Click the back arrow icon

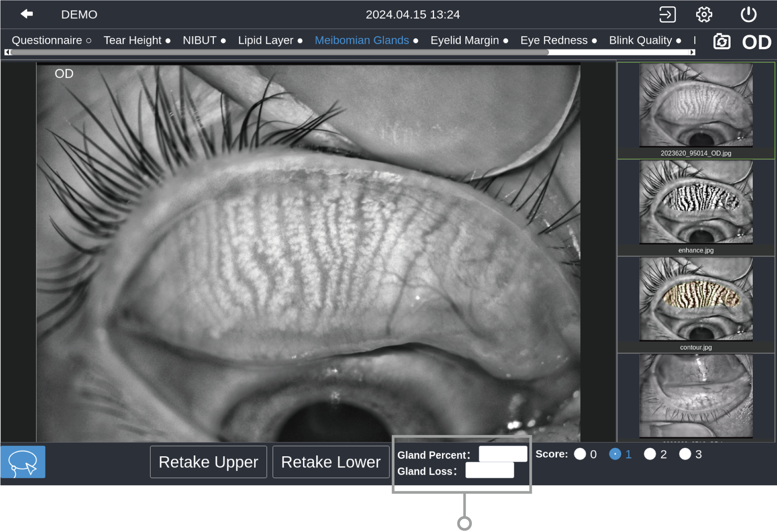click(27, 14)
